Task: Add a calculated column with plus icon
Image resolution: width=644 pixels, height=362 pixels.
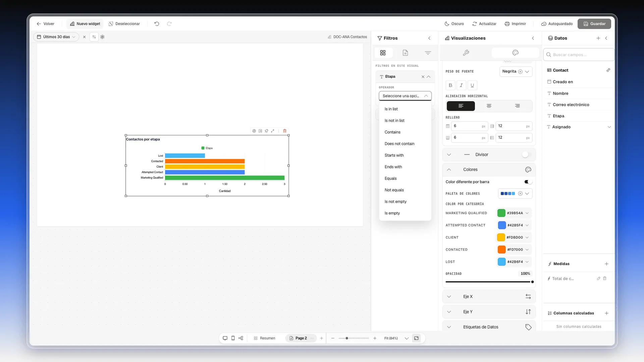Action: tap(606, 313)
